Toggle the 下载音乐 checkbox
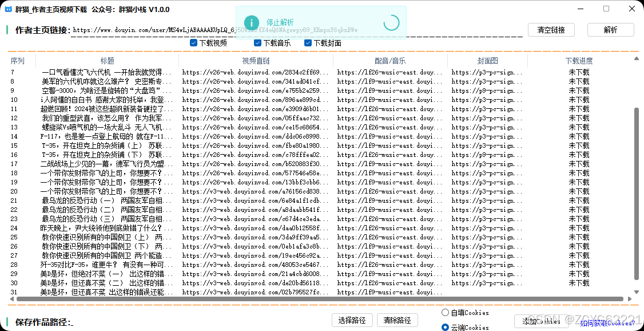The width and height of the screenshot is (644, 331). click(257, 43)
